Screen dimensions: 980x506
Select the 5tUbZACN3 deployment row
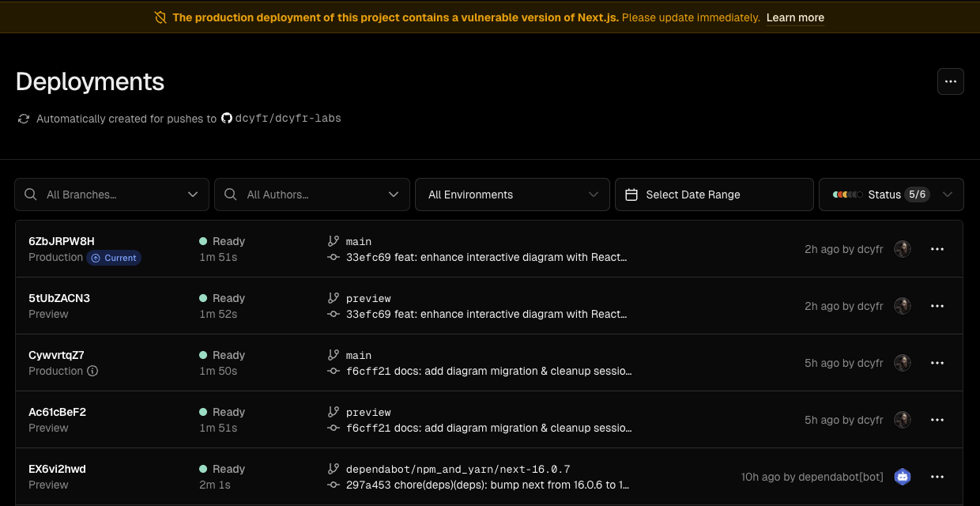pyautogui.click(x=490, y=306)
